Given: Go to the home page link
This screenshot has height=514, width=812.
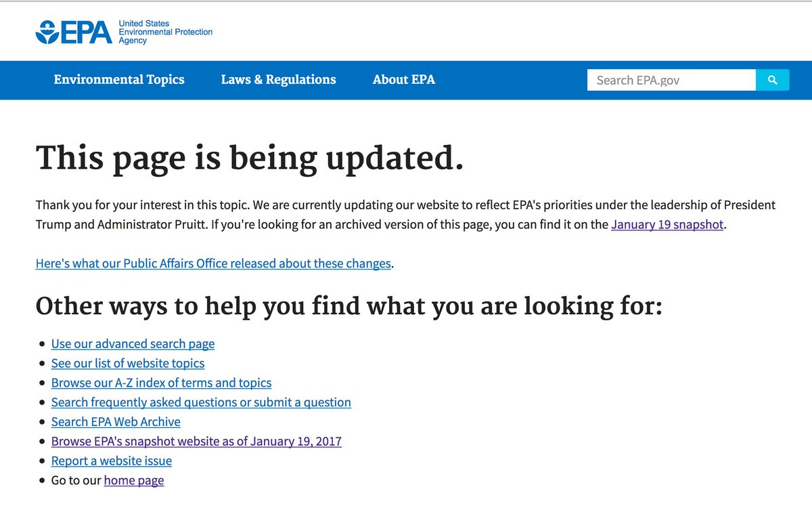Looking at the screenshot, I should (x=134, y=481).
